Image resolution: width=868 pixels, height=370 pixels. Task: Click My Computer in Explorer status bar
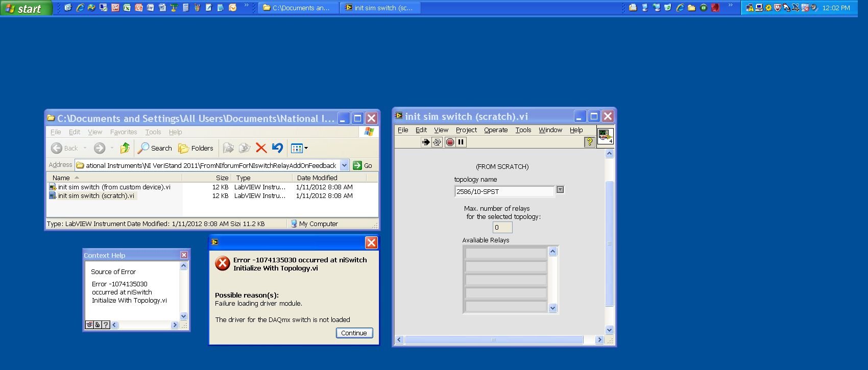coord(314,224)
